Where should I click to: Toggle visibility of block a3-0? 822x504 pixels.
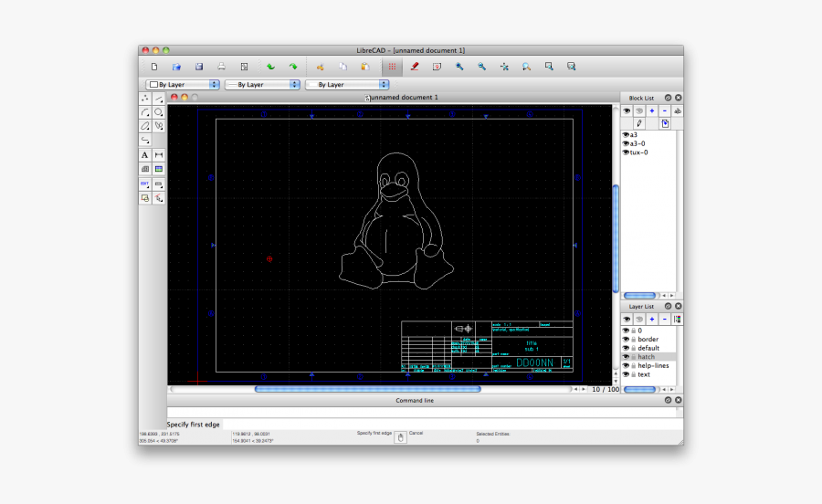[626, 143]
